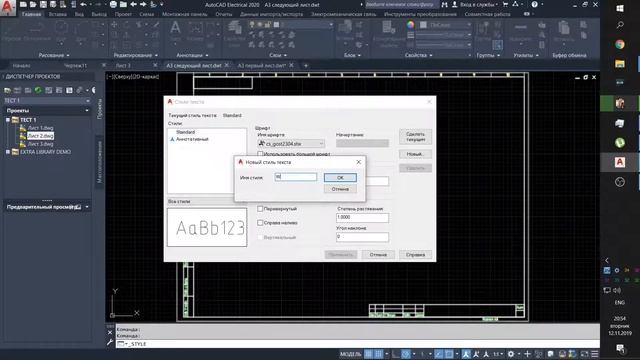Open the Вставка ribbon tab
640x360 pixels.
(x=58, y=14)
